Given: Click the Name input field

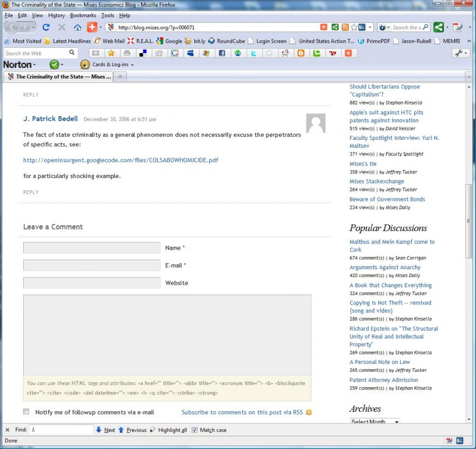Looking at the screenshot, I should point(92,248).
